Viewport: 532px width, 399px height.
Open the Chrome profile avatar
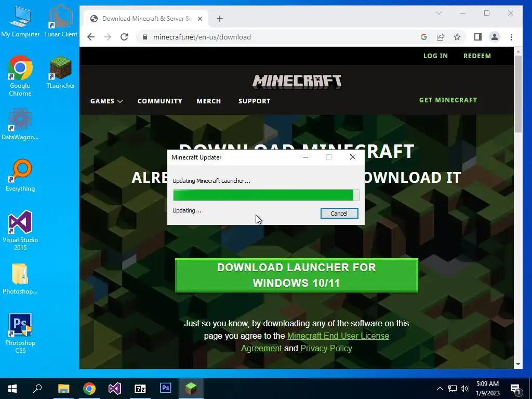(495, 37)
